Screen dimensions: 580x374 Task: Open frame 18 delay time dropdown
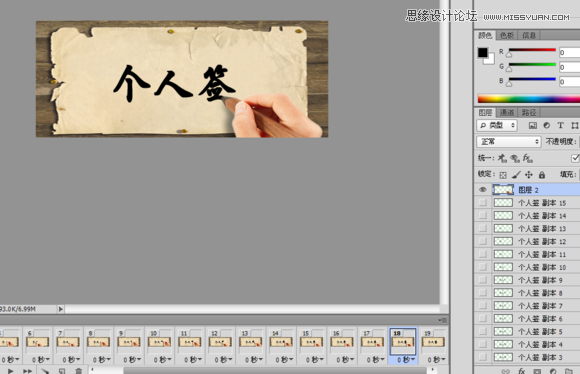pyautogui.click(x=406, y=359)
